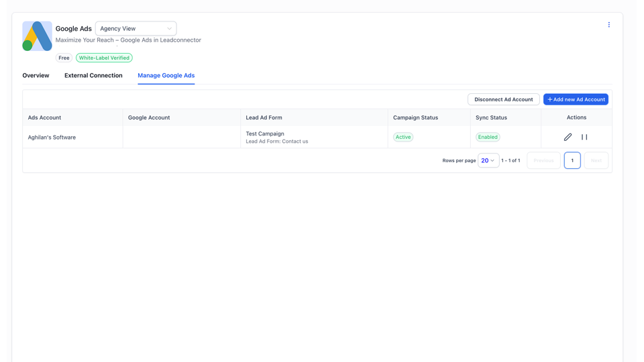Expand the rows per page dropdown
This screenshot has width=644, height=362.
[x=488, y=160]
